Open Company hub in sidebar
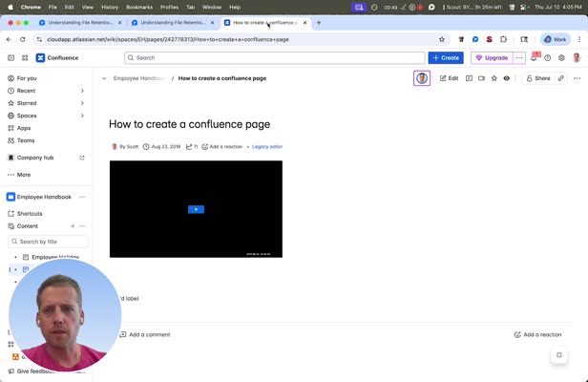Viewport: 588px width, 382px height. pos(31,158)
